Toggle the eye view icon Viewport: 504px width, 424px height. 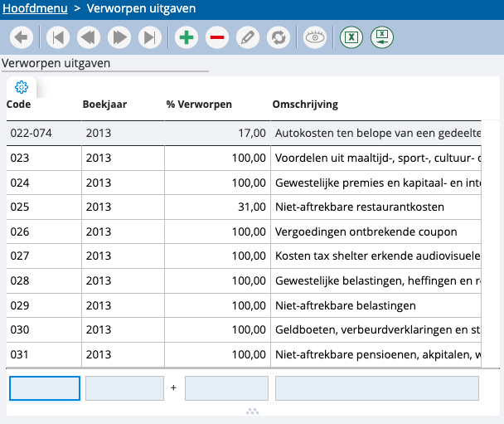[x=315, y=37]
